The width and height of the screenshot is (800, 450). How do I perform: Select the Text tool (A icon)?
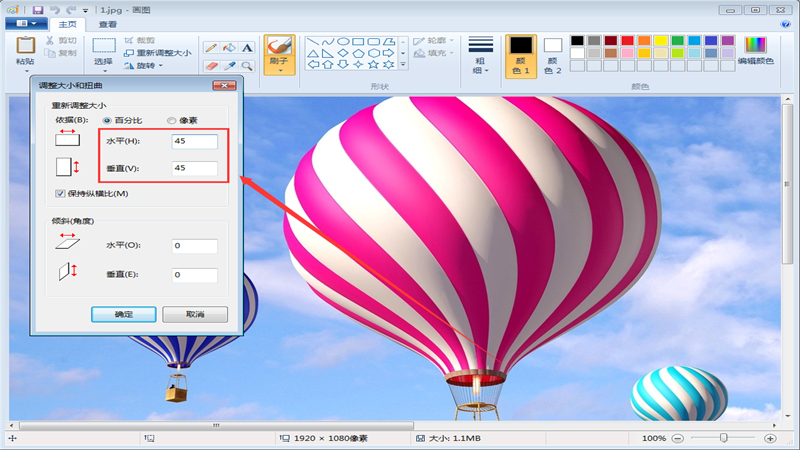pos(246,47)
